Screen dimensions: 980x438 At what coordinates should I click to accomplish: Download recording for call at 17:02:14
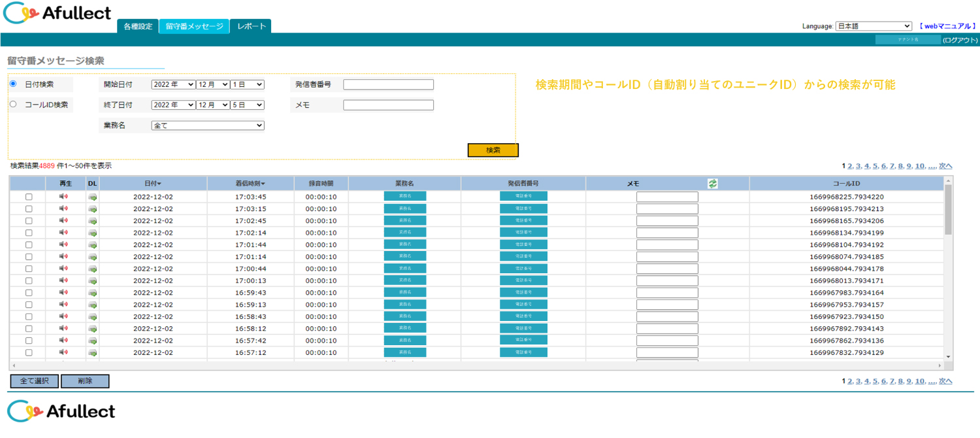coord(93,233)
